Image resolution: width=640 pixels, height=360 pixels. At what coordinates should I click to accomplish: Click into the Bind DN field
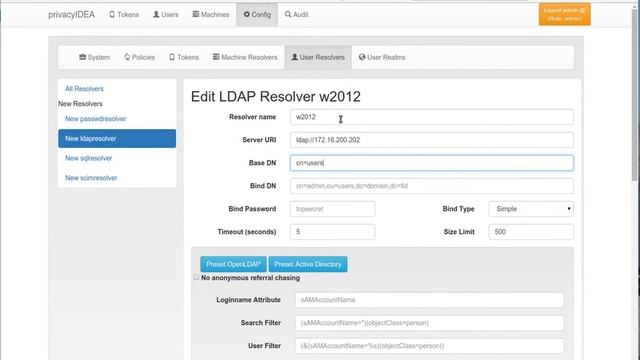[x=432, y=186]
